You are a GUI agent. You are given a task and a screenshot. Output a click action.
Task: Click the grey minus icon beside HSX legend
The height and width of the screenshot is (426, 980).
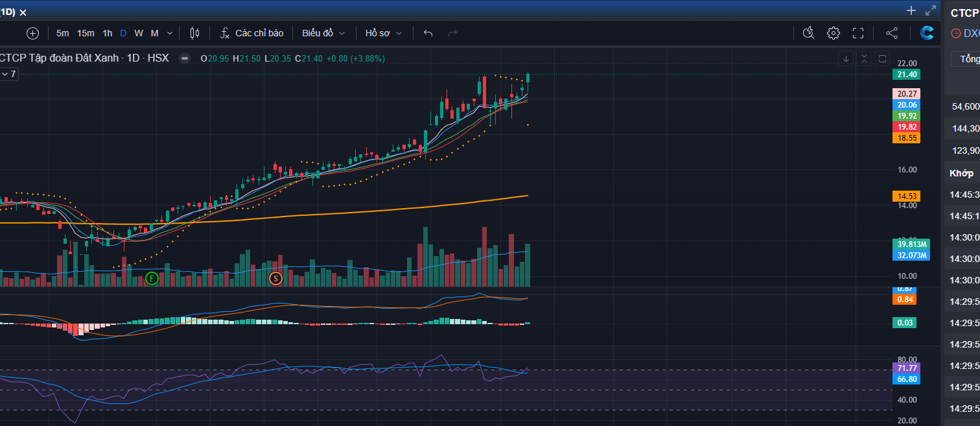pyautogui.click(x=185, y=58)
